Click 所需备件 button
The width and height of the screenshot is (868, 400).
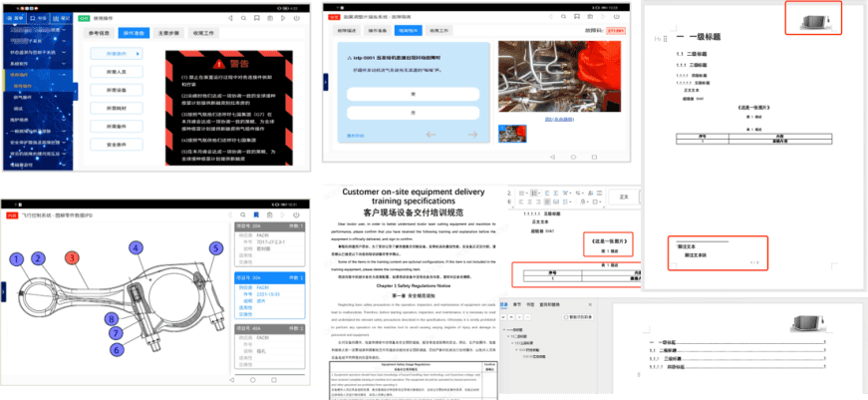(x=117, y=127)
